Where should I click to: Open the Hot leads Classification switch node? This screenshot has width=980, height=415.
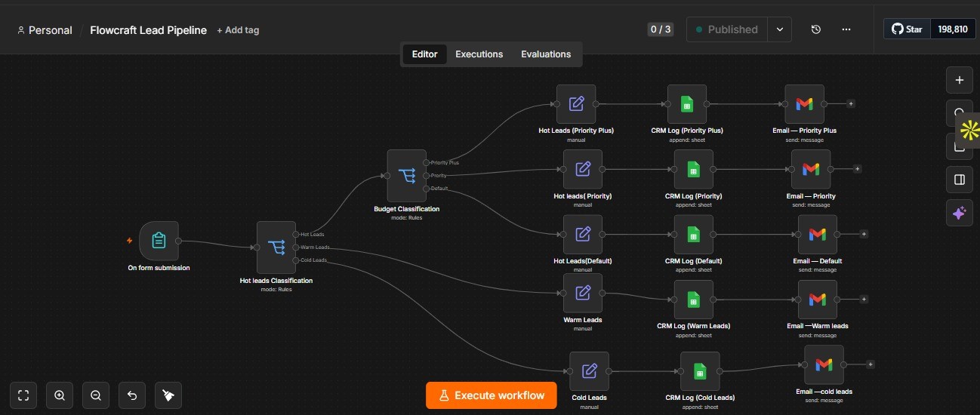pyautogui.click(x=276, y=247)
